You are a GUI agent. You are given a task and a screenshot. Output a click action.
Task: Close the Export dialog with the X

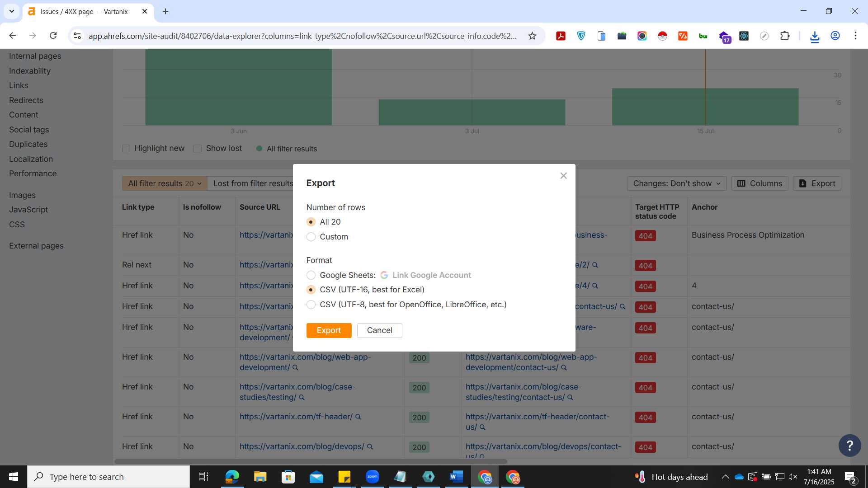pyautogui.click(x=563, y=176)
